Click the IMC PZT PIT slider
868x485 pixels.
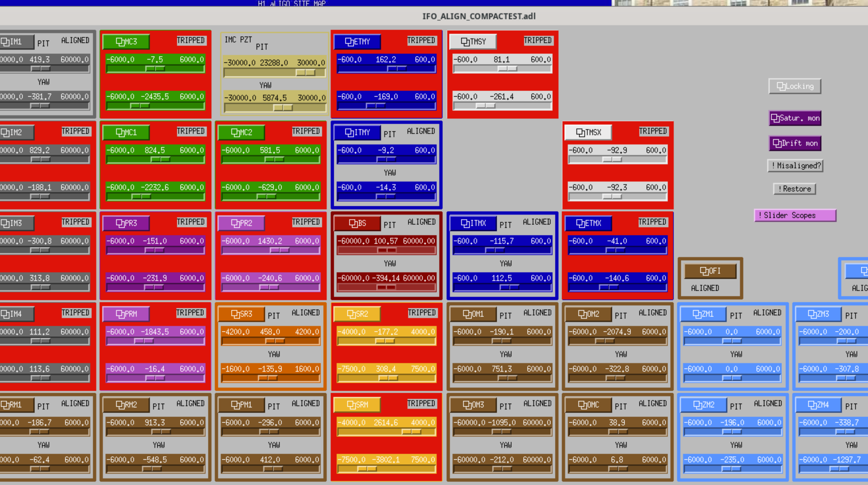point(274,72)
